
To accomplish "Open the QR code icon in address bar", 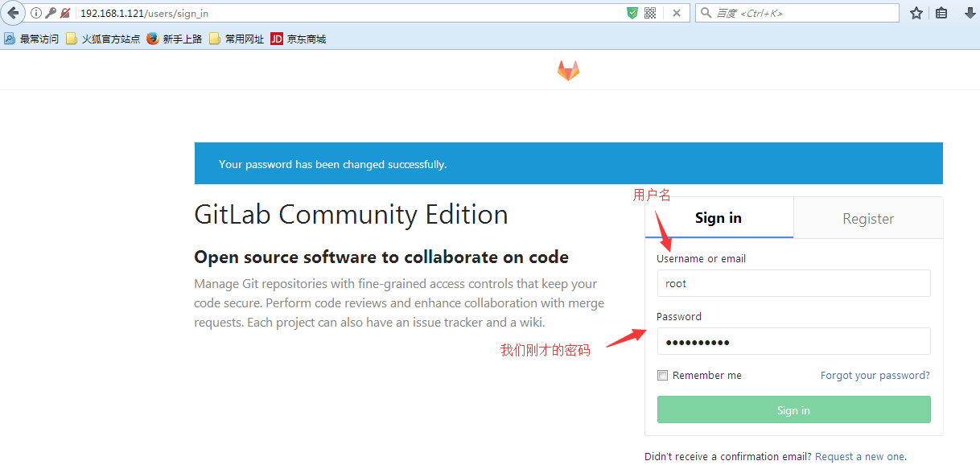I will (650, 13).
